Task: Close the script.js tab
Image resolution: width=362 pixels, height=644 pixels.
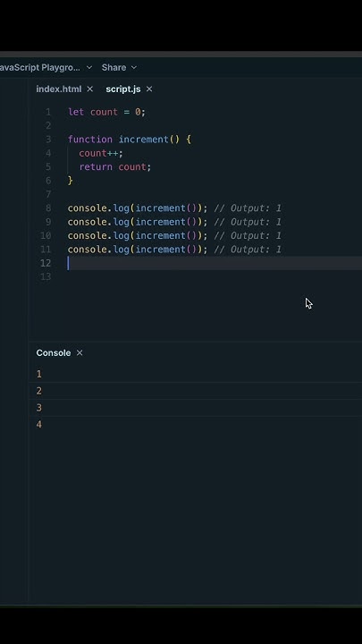Action: [149, 89]
